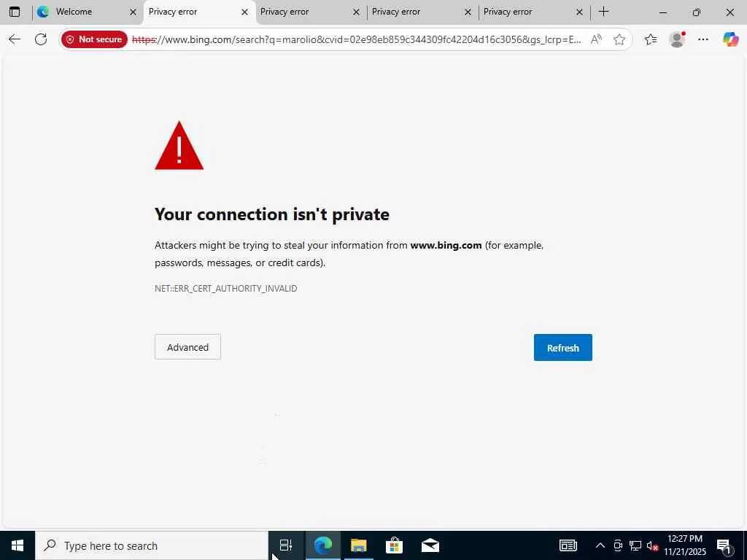Open Settings and more ellipsis menu
Screen dimensions: 747x560
pyautogui.click(x=703, y=39)
